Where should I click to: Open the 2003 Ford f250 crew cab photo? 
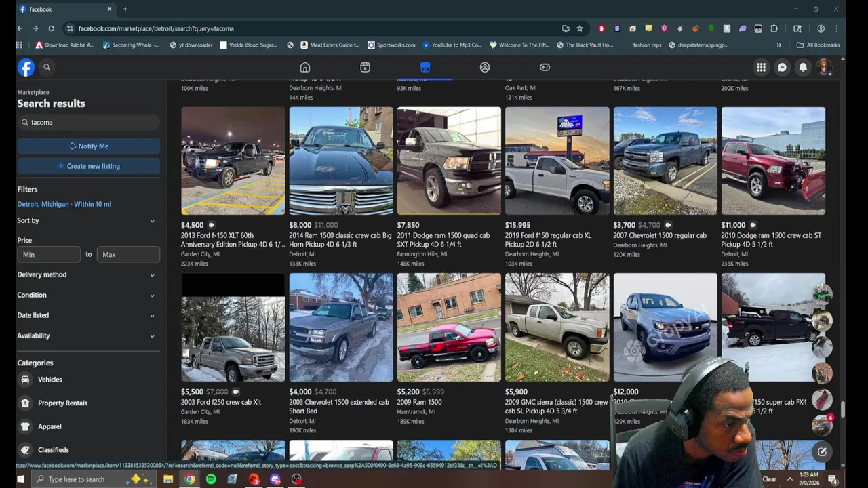coord(233,327)
